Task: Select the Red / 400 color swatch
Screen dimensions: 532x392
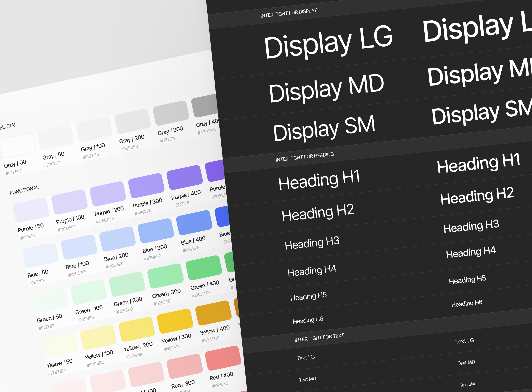Action: tap(223, 358)
